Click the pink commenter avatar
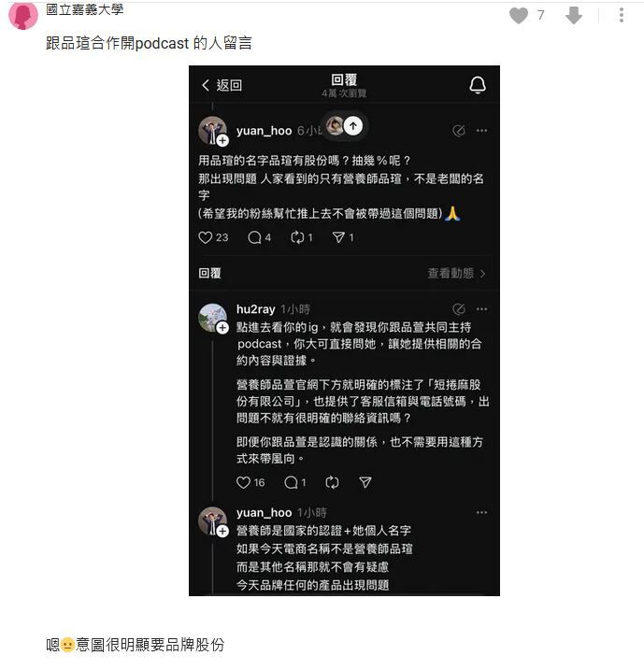This screenshot has width=644, height=670. 23,15
